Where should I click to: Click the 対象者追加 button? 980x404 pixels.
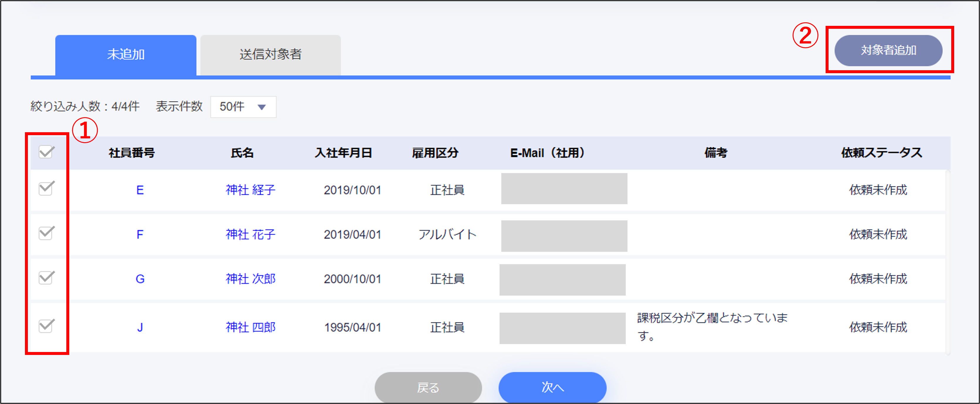(888, 50)
